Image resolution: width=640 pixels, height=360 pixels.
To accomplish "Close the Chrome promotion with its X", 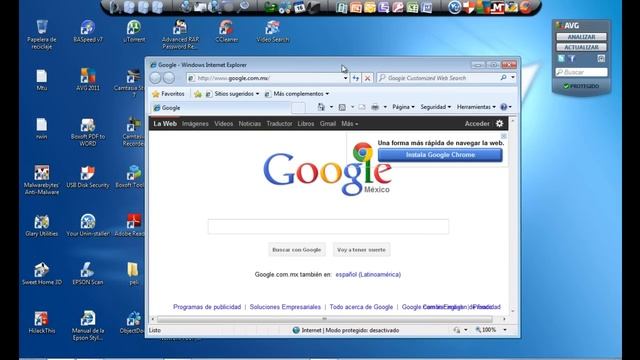I will pyautogui.click(x=504, y=136).
